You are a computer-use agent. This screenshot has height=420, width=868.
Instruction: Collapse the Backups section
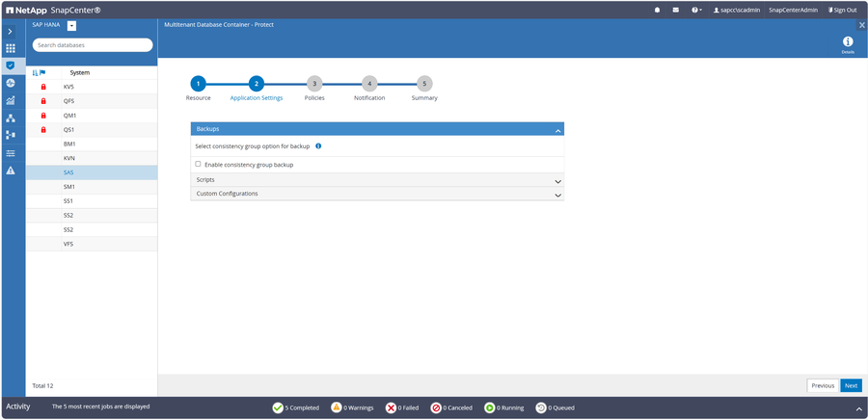click(x=558, y=130)
